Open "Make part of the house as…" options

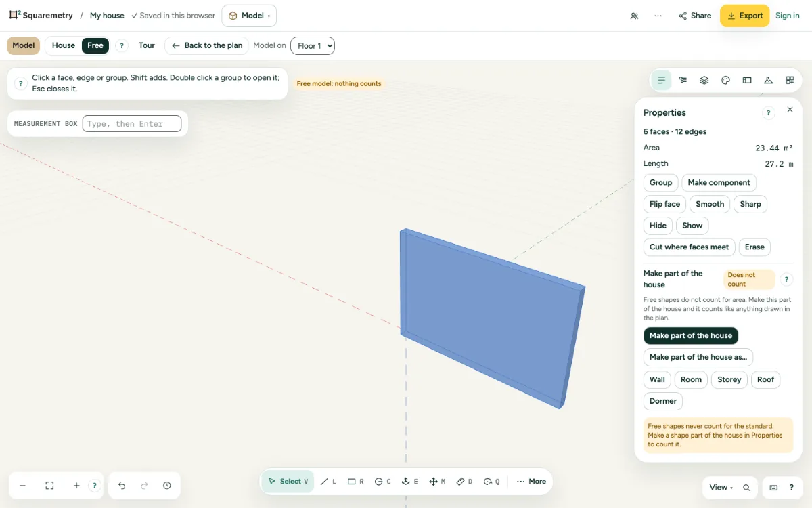[x=698, y=357]
